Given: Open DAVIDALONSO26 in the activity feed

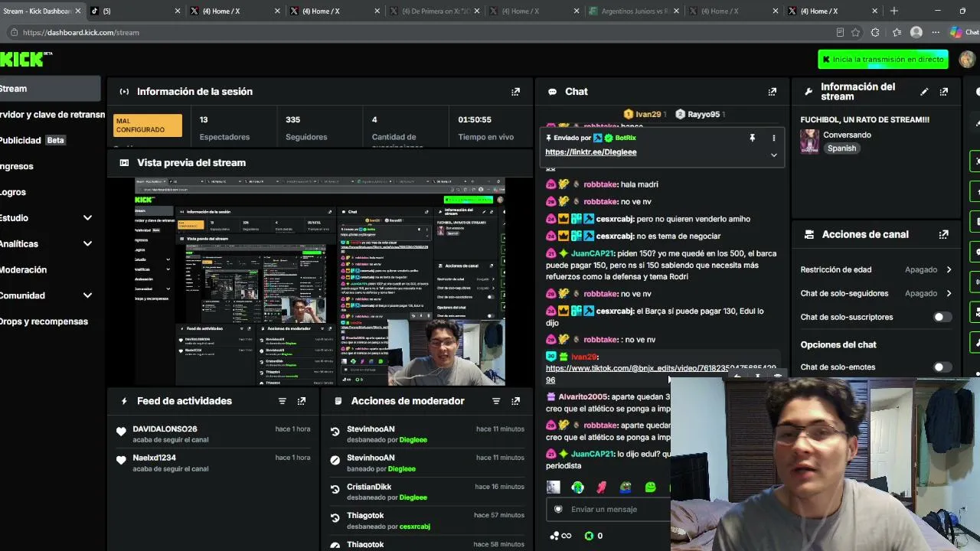Looking at the screenshot, I should (x=165, y=429).
